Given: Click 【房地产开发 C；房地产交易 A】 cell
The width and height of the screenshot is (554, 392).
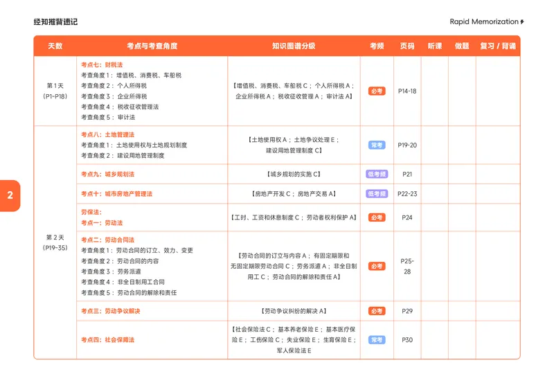Looking at the screenshot, I should pyautogui.click(x=294, y=194).
